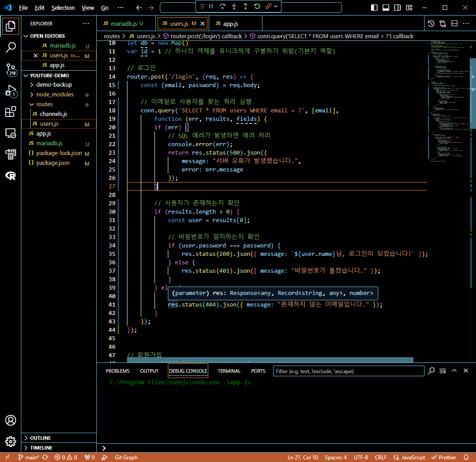Maximize the panel with chevron up
Image resolution: width=476 pixels, height=462 pixels.
pos(454,370)
